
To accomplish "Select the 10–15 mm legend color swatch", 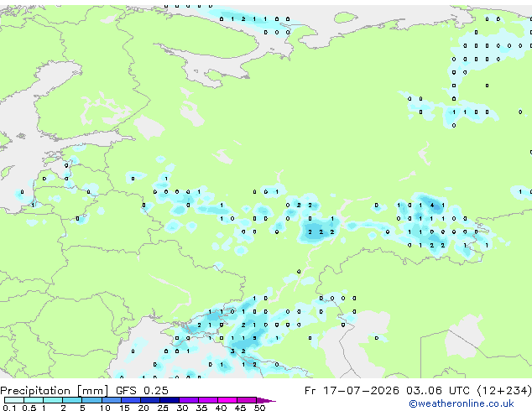I will [x=112, y=400].
